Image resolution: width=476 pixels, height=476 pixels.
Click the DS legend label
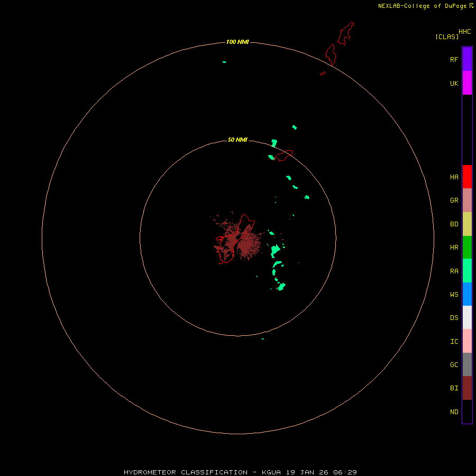(x=454, y=318)
